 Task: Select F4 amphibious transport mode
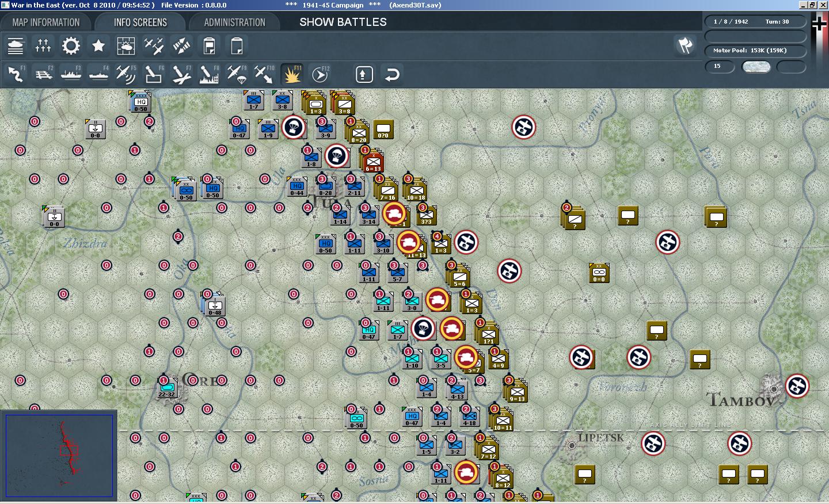pyautogui.click(x=98, y=74)
